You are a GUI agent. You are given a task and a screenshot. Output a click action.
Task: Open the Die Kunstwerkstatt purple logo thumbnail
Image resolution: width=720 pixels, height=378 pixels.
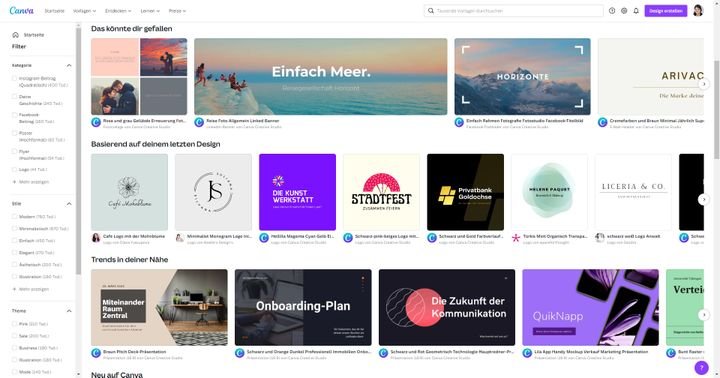[x=298, y=192]
